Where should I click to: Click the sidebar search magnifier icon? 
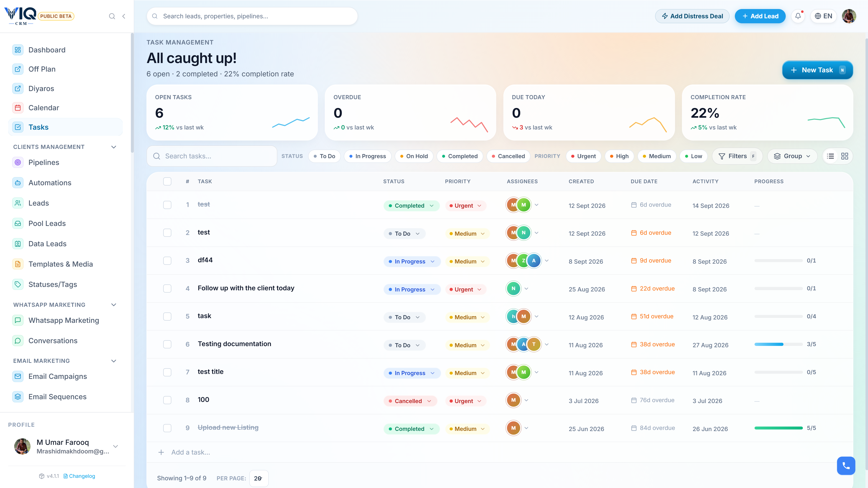pyautogui.click(x=112, y=16)
